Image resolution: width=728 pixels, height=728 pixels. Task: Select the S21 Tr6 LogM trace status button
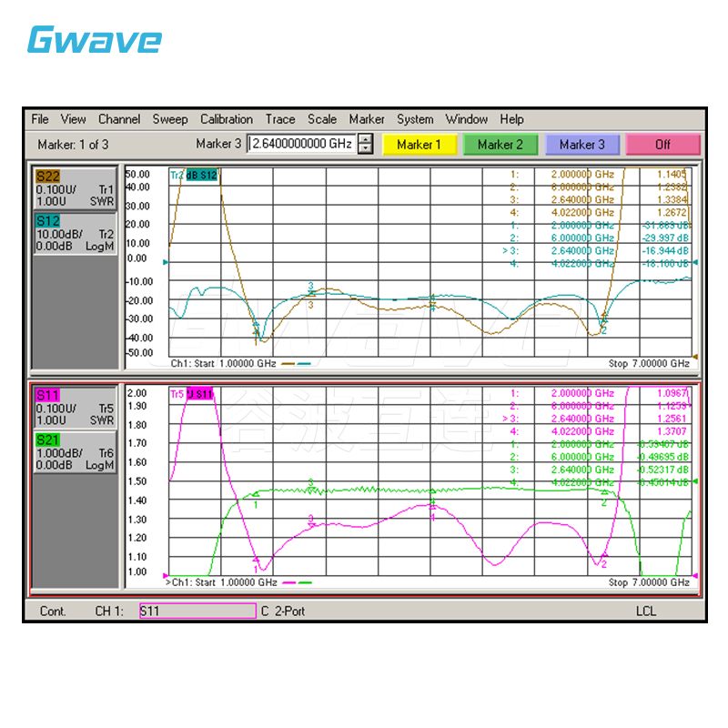[75, 451]
